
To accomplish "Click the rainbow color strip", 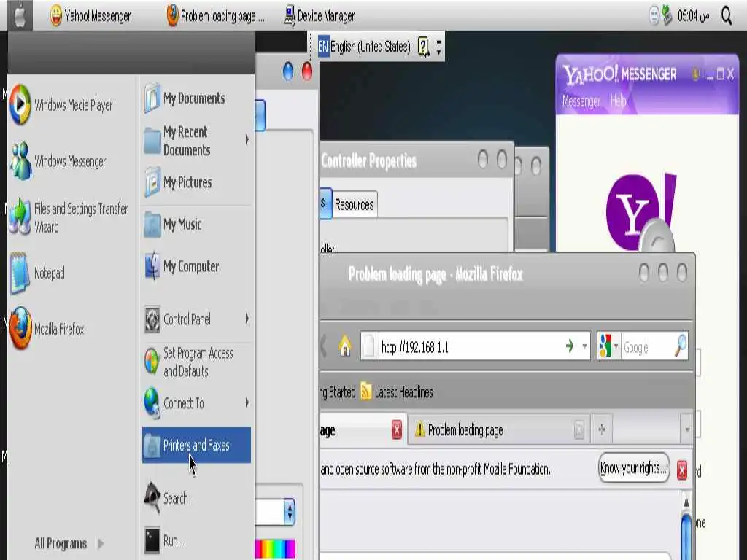I will coord(275,548).
